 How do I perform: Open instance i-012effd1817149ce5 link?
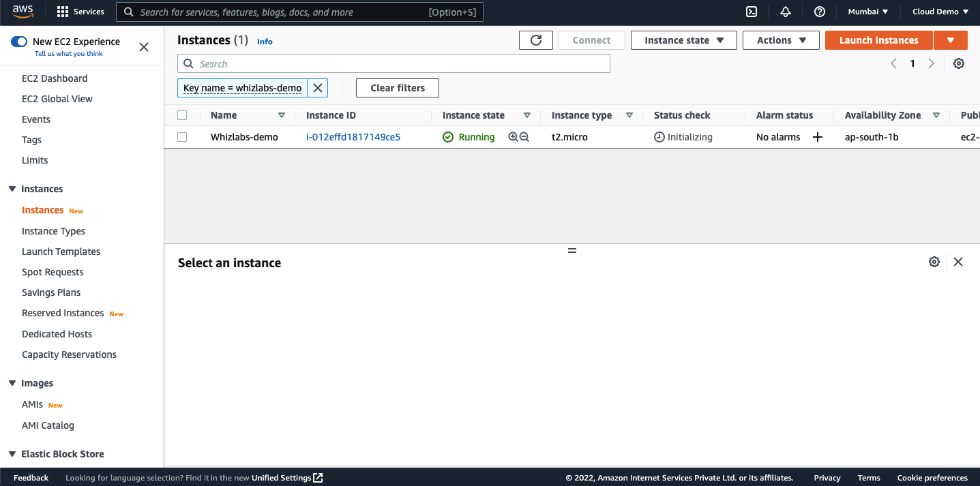(353, 137)
